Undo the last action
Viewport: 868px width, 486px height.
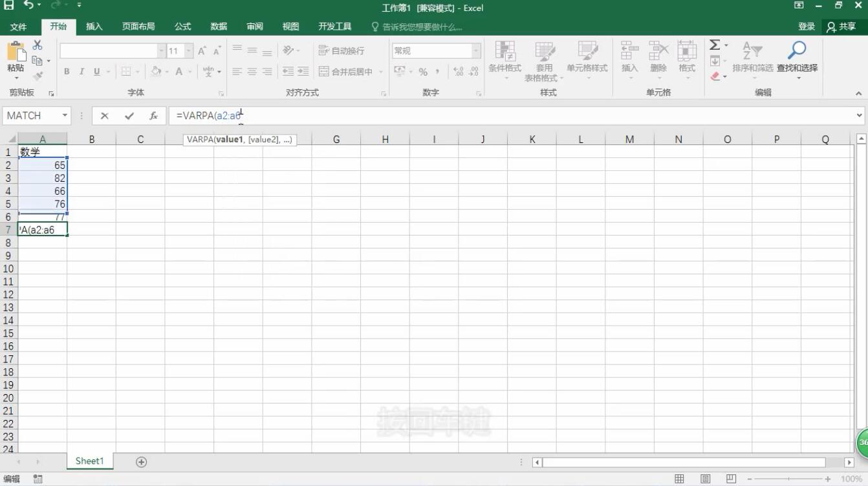tap(29, 5)
